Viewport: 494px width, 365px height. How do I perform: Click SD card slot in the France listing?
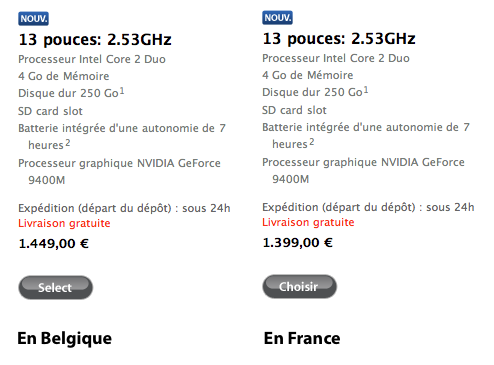point(294,110)
